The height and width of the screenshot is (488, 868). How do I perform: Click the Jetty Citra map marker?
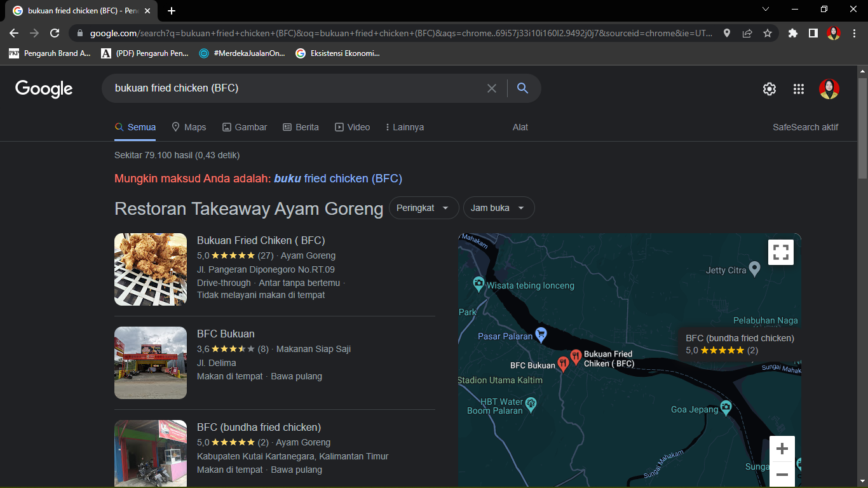coord(754,269)
